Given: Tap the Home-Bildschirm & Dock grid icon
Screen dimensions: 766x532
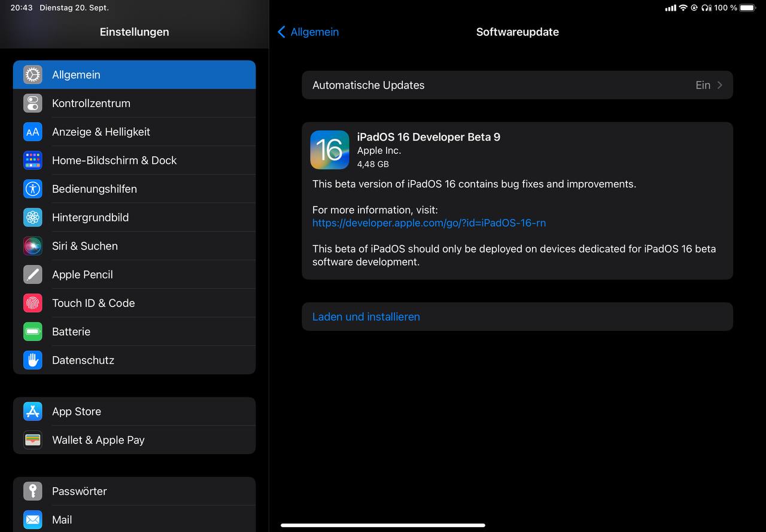Looking at the screenshot, I should click(x=33, y=160).
